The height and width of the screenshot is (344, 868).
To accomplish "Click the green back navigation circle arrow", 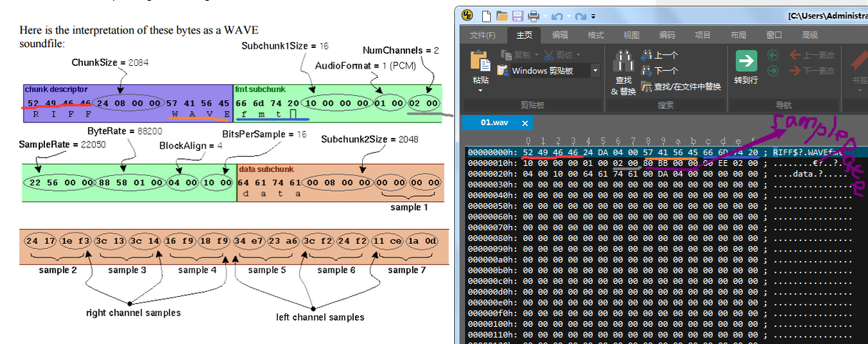I will pos(772,55).
